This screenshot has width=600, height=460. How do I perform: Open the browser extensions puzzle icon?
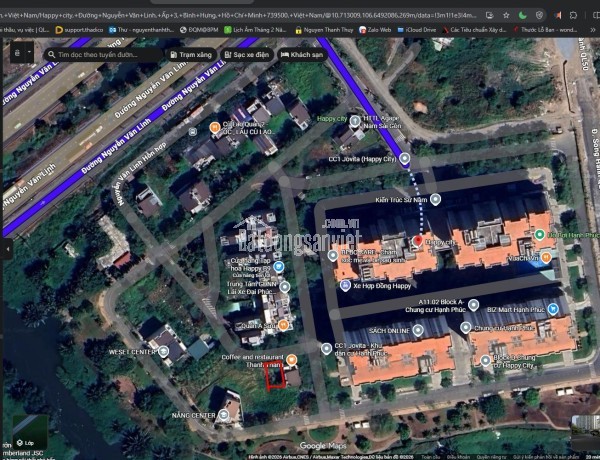[573, 15]
